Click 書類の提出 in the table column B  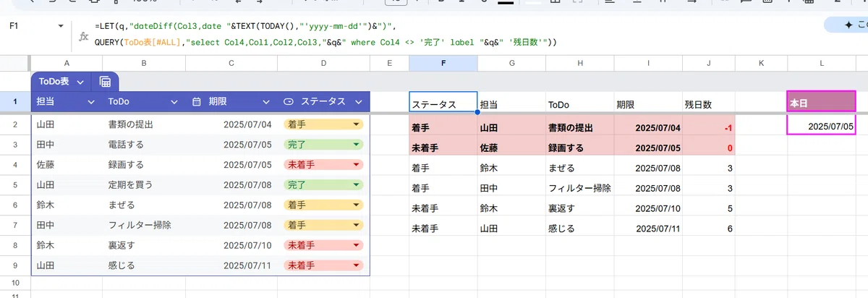[130, 124]
